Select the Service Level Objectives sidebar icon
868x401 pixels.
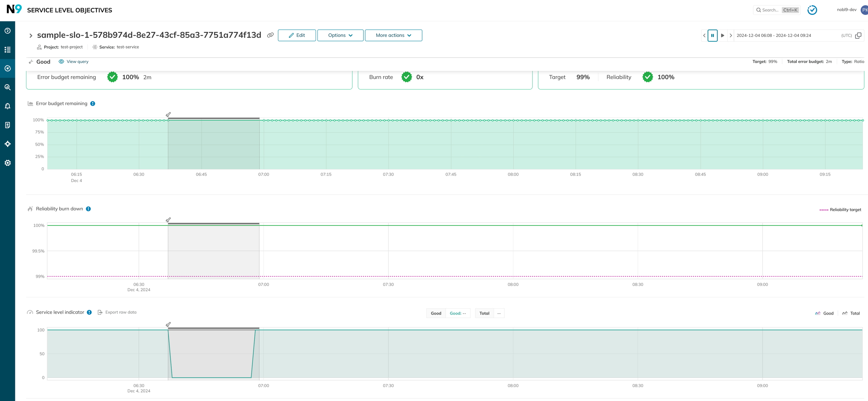click(7, 68)
